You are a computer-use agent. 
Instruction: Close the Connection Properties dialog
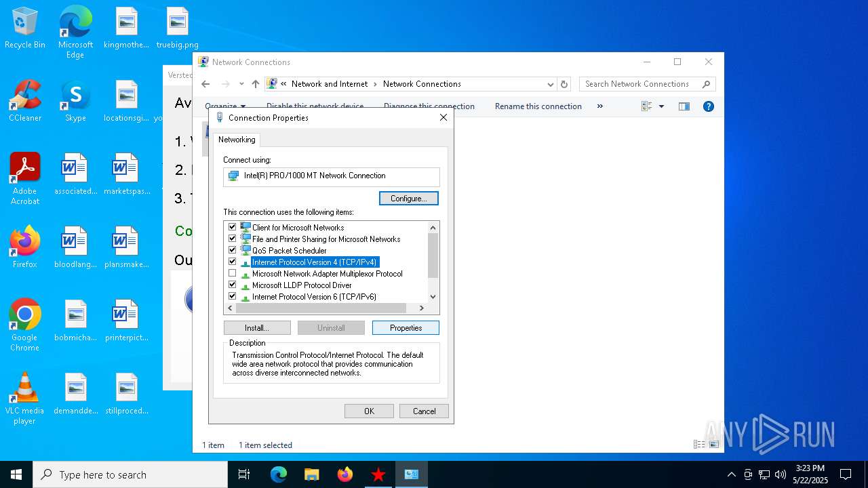click(x=443, y=117)
